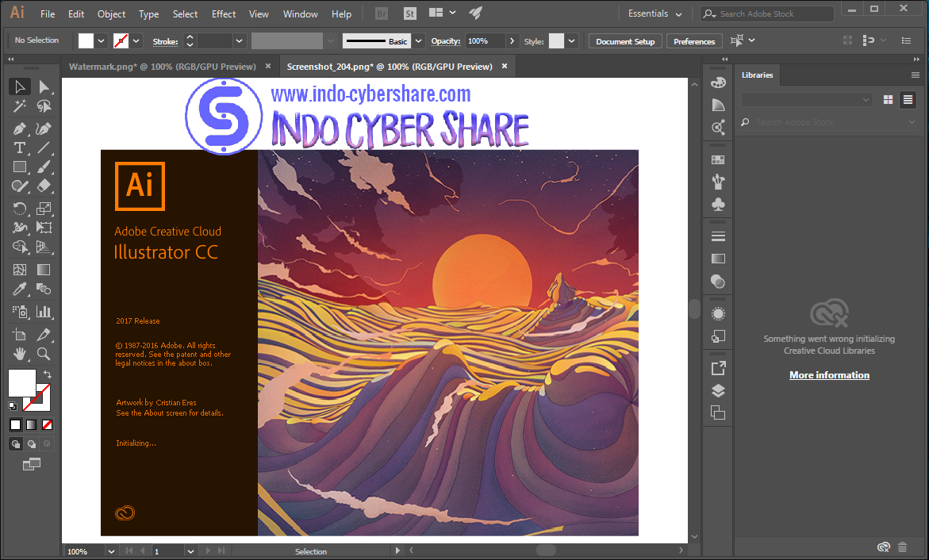Activate the Artboard tool
The width and height of the screenshot is (929, 560).
point(20,334)
